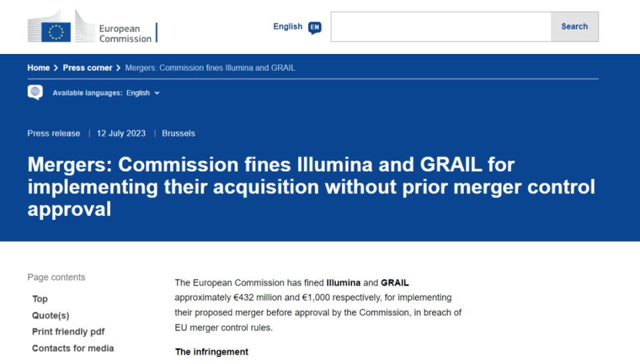The image size is (640, 364).
Task: Click the chevron after Press corner breadcrumb
Action: point(118,68)
